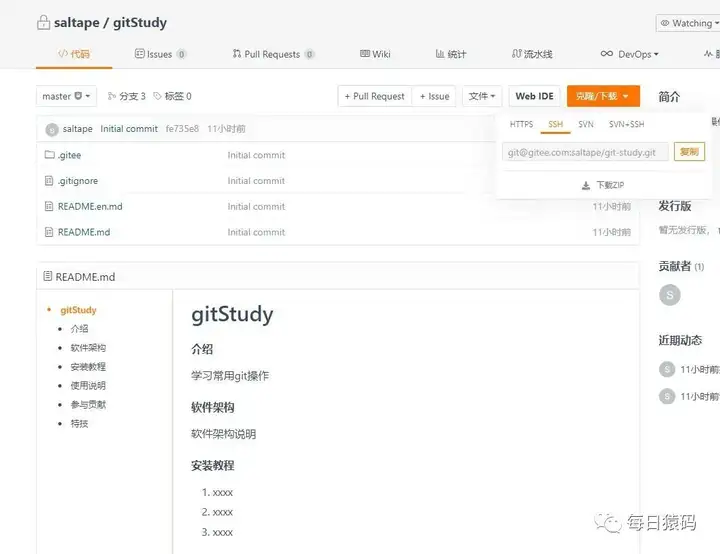This screenshot has width=720, height=554.
Task: Click the + Issue button
Action: (434, 96)
